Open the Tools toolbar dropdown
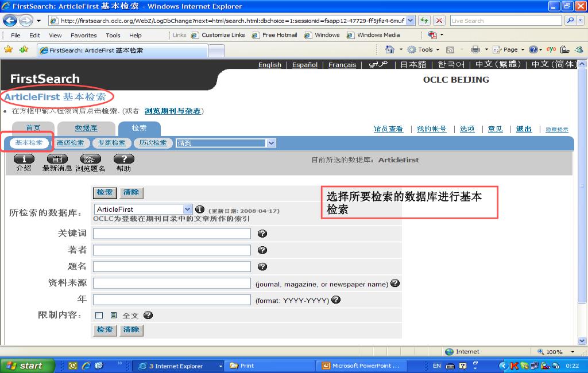 tap(424, 49)
